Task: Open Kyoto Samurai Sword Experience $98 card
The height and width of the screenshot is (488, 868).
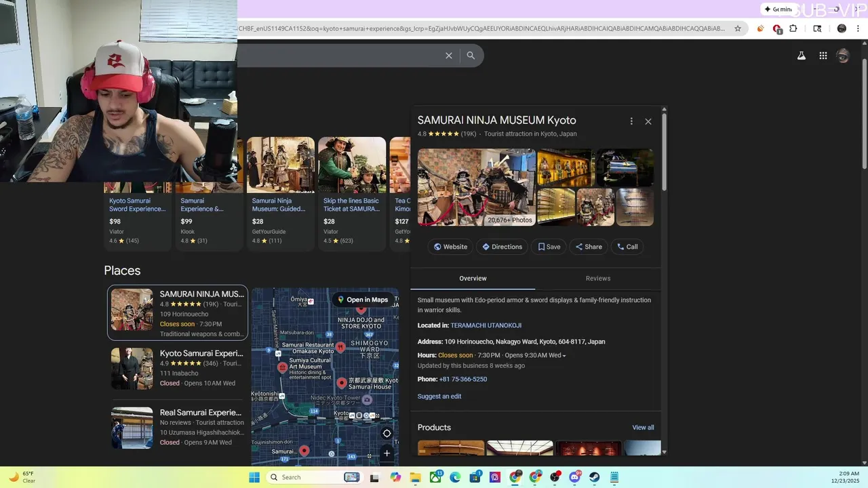Action: point(138,218)
